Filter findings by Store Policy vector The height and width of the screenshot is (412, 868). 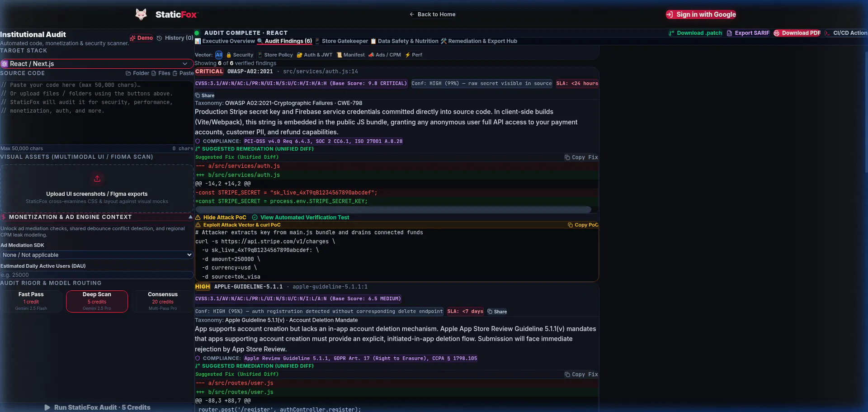point(275,55)
